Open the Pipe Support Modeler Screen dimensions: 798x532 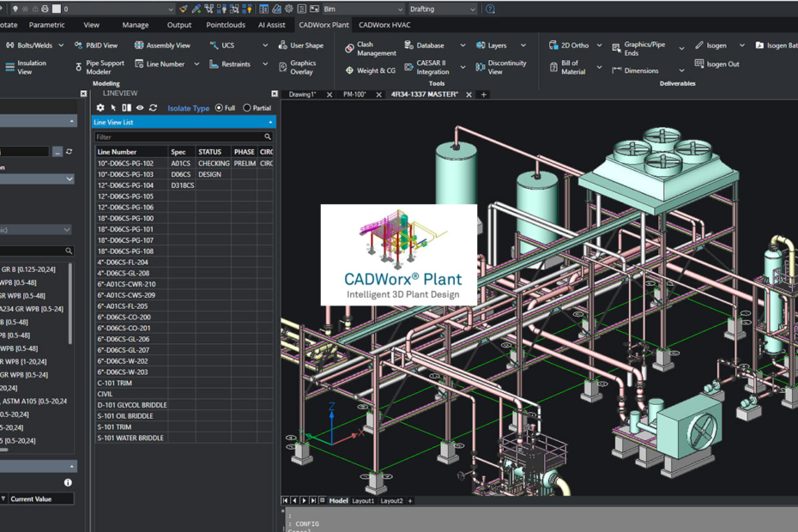[x=100, y=67]
